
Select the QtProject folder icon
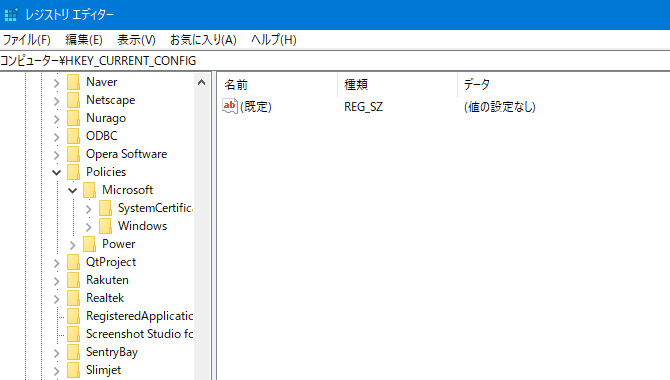(73, 262)
